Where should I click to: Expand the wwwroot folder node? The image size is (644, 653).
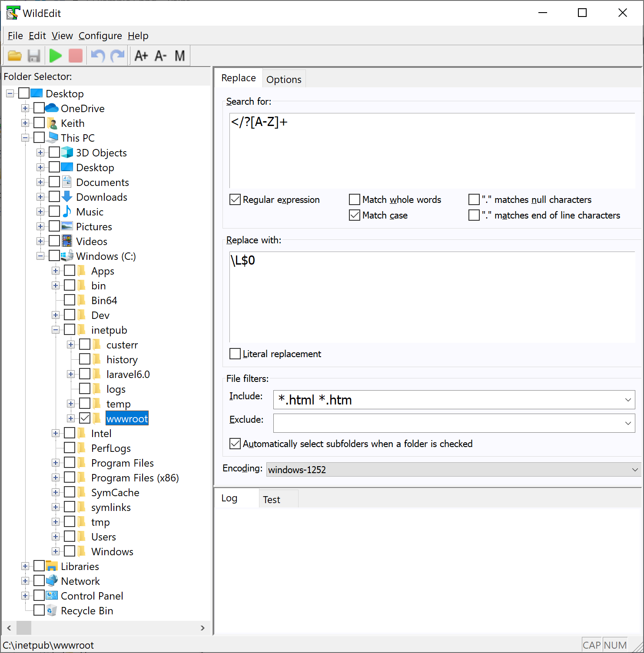click(x=71, y=418)
